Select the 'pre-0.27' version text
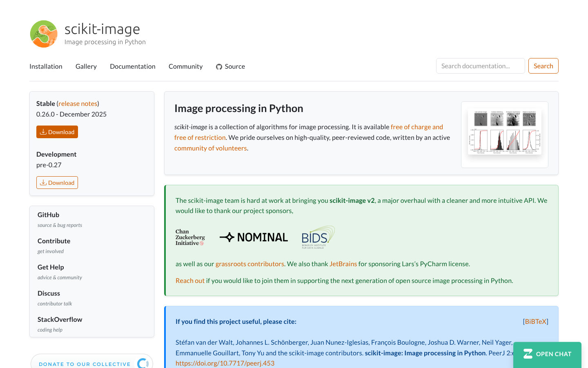588x368 pixels. tap(49, 165)
